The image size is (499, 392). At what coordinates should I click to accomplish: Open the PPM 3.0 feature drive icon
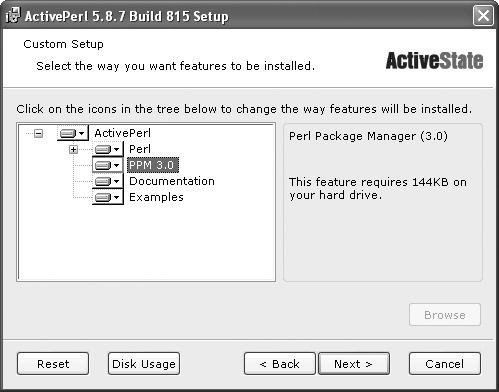pos(108,165)
